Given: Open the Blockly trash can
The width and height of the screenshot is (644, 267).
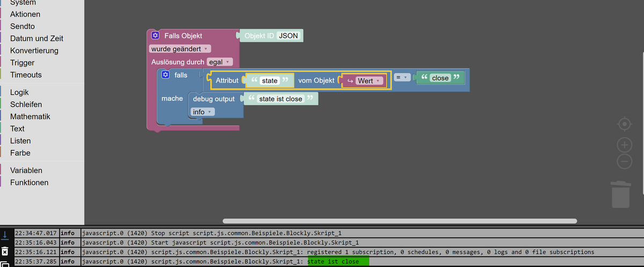Looking at the screenshot, I should point(620,194).
